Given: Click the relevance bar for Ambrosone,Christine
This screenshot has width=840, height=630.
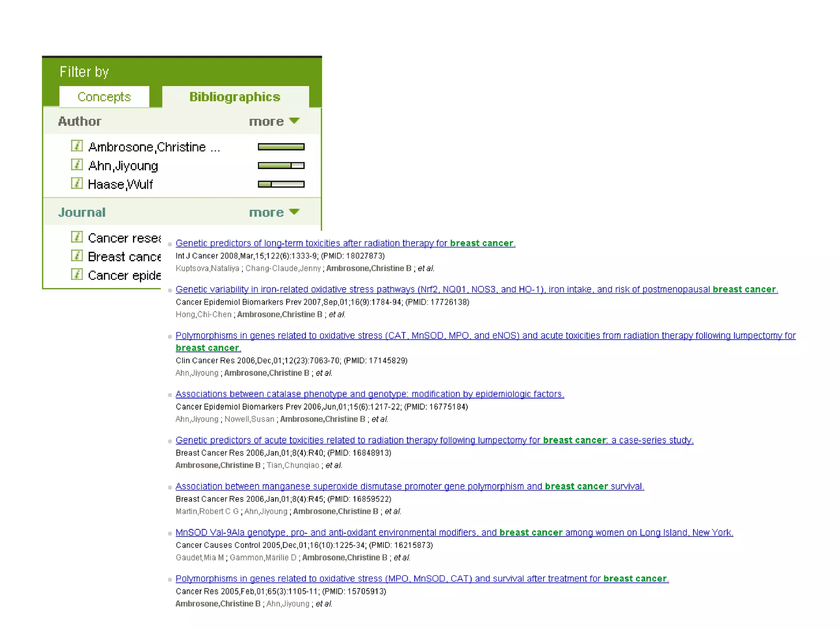Looking at the screenshot, I should [x=281, y=147].
